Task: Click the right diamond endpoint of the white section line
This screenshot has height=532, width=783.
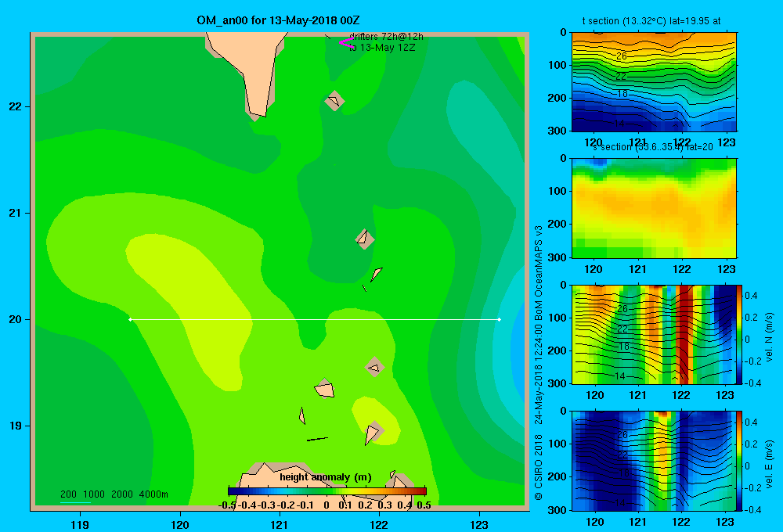Action: 500,319
